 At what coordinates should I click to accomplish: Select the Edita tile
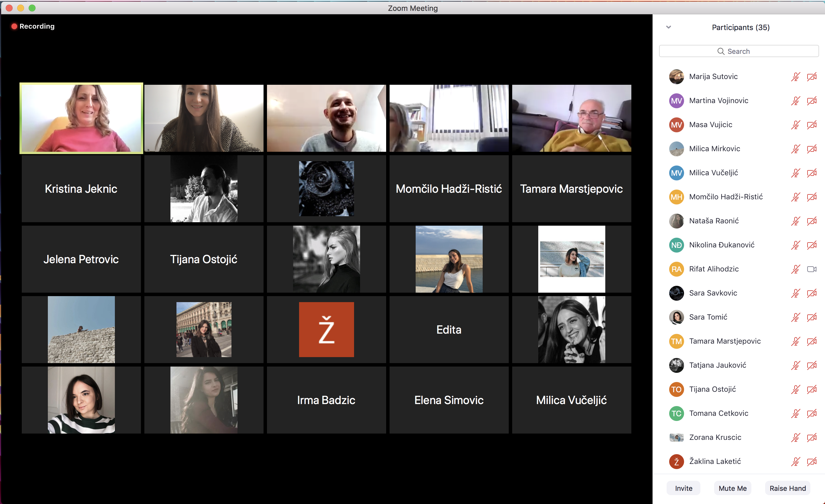tap(449, 330)
